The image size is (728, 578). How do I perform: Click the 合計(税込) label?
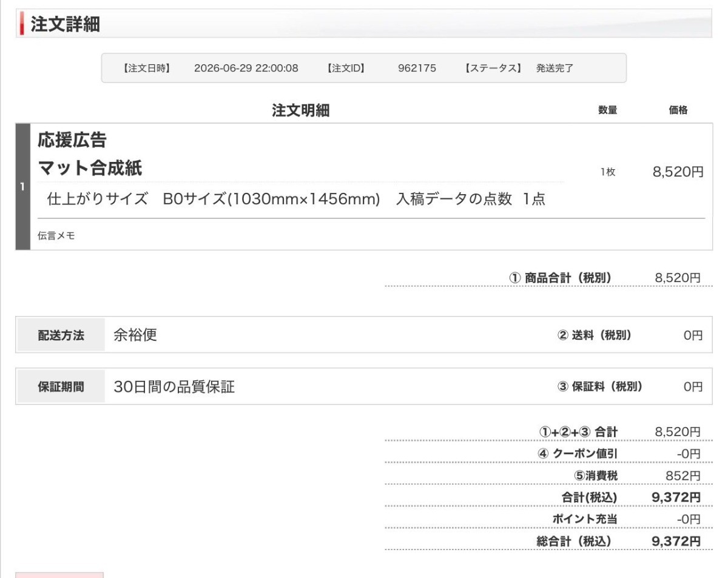tap(589, 498)
